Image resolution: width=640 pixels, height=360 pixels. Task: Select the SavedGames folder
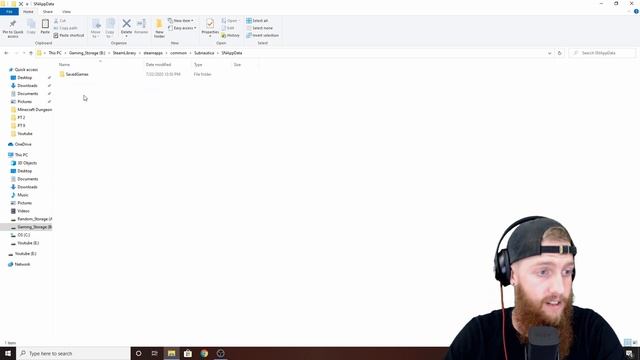(x=73, y=74)
